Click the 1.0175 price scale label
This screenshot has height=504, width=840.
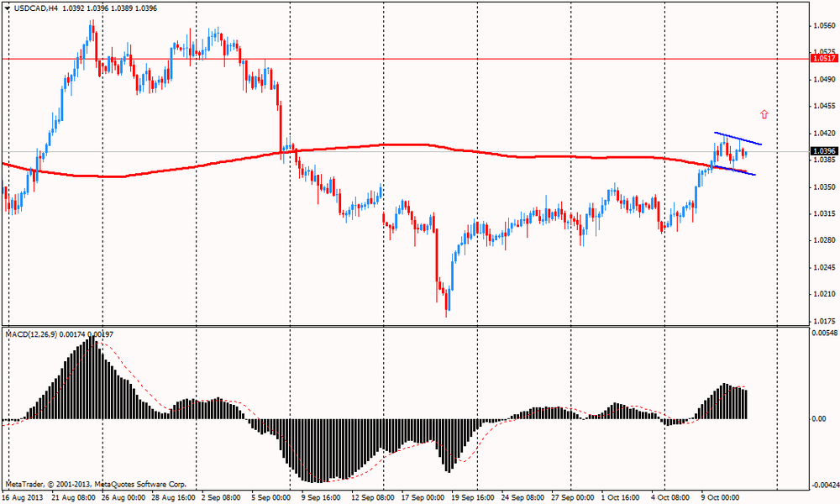click(x=825, y=322)
